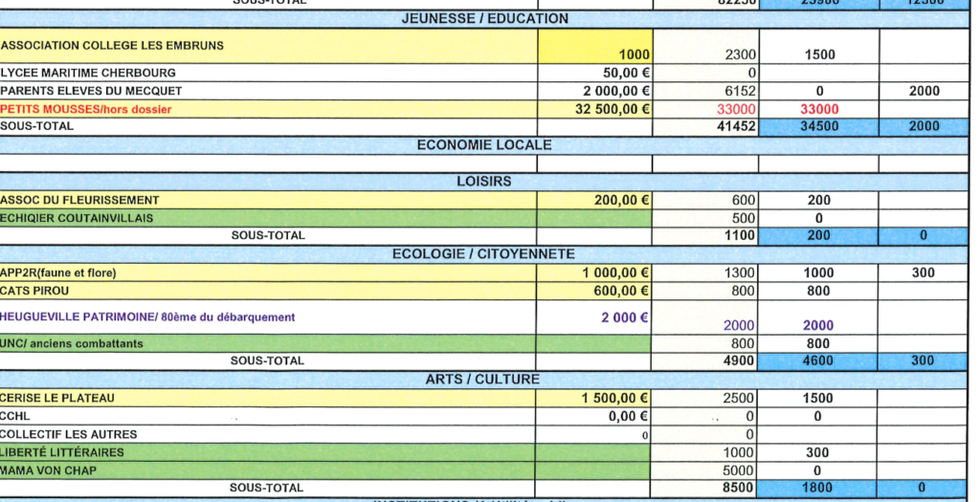Viewport: 980px width, 502px height.
Task: Select the 1 000,00 € amount for APP2R
Action: point(615,273)
